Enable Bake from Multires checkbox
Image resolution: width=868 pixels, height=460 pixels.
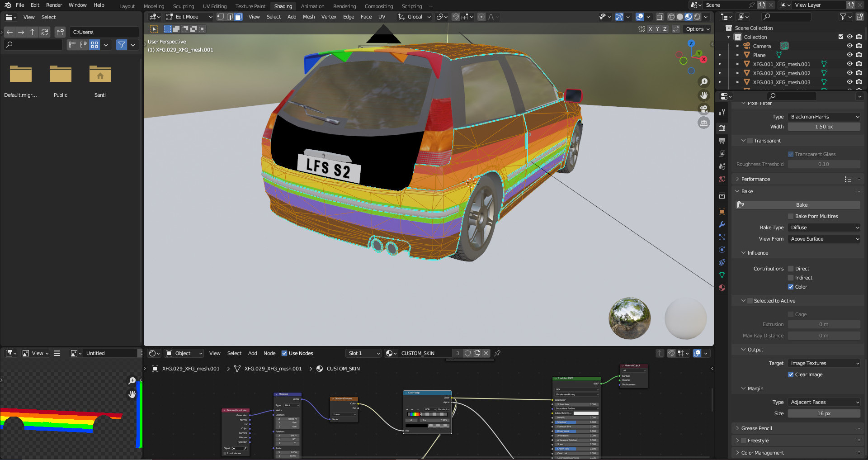[791, 216]
